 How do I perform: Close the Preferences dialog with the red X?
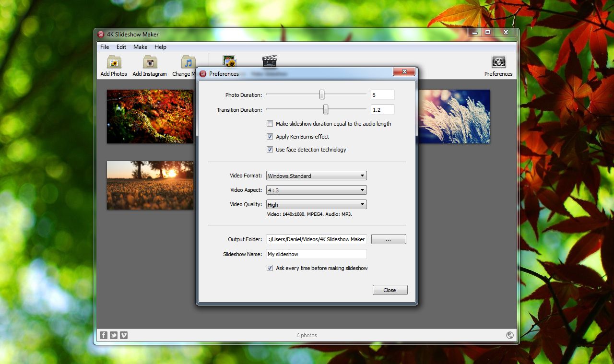tap(404, 72)
